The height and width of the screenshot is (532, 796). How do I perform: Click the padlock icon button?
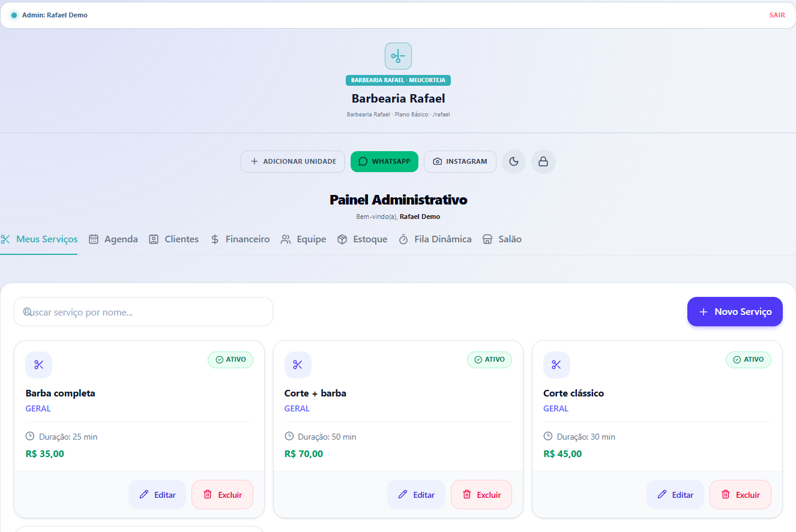pos(543,161)
